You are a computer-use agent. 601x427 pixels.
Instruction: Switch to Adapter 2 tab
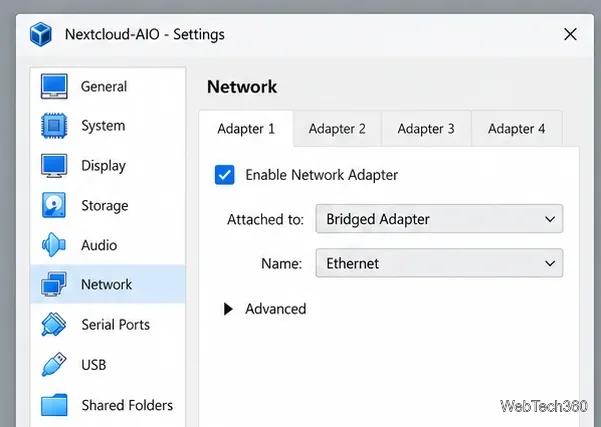pyautogui.click(x=337, y=129)
